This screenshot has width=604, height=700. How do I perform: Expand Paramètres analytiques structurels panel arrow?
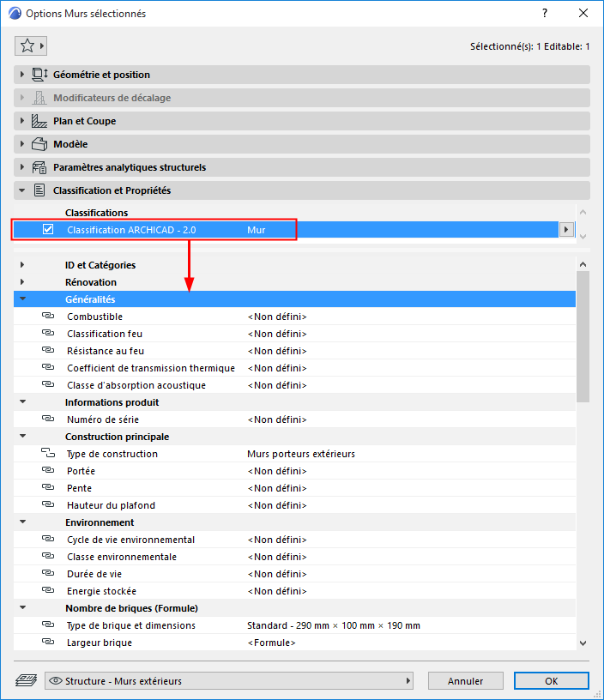point(21,167)
